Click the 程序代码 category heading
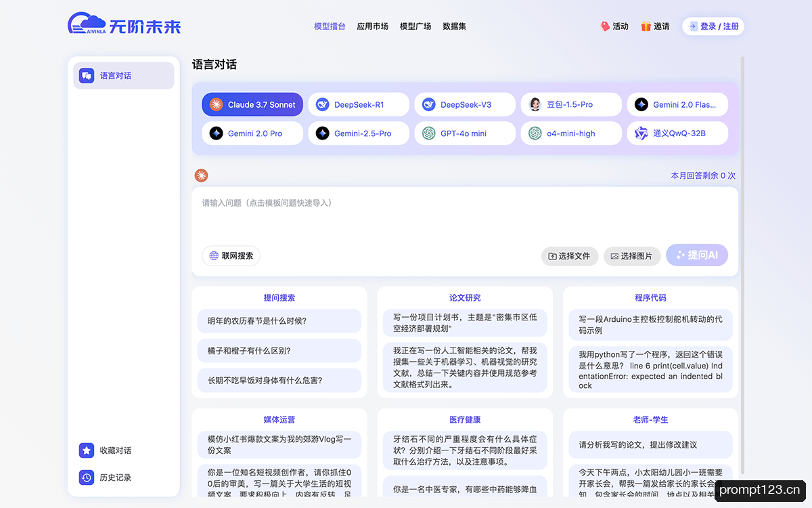This screenshot has height=508, width=812. pyautogui.click(x=650, y=297)
